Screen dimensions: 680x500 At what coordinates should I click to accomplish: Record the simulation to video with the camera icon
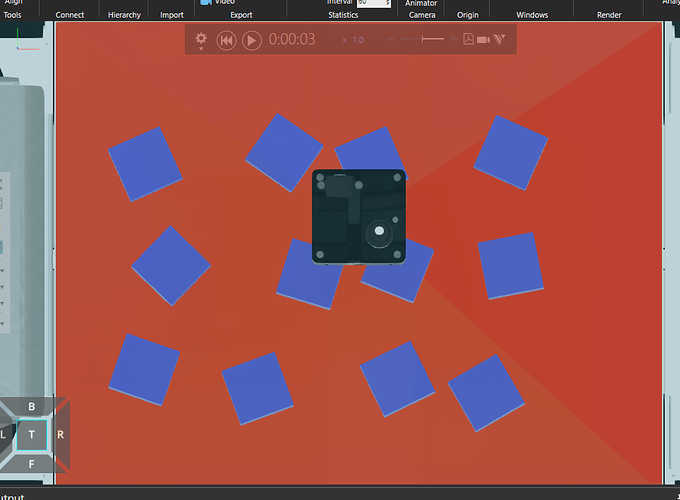(483, 40)
